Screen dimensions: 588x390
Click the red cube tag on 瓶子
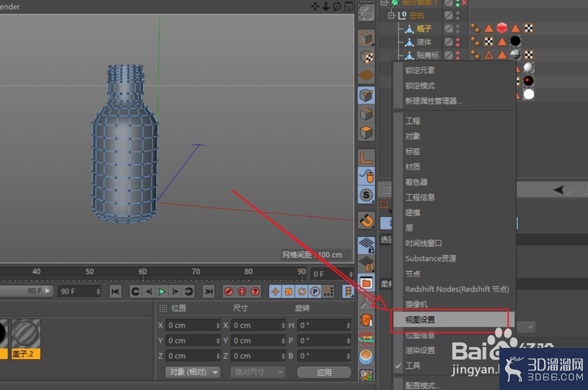click(502, 28)
